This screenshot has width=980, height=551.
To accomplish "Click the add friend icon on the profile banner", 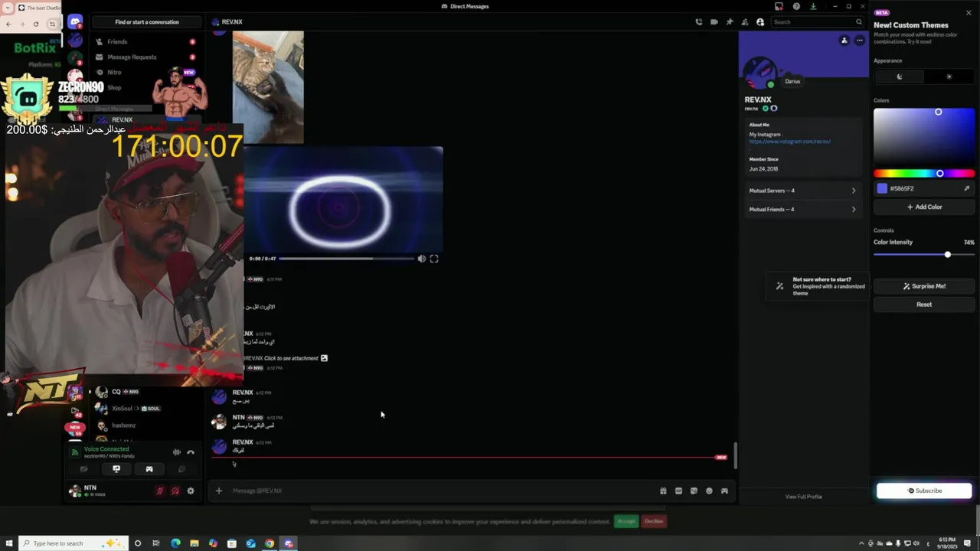I will pos(844,41).
